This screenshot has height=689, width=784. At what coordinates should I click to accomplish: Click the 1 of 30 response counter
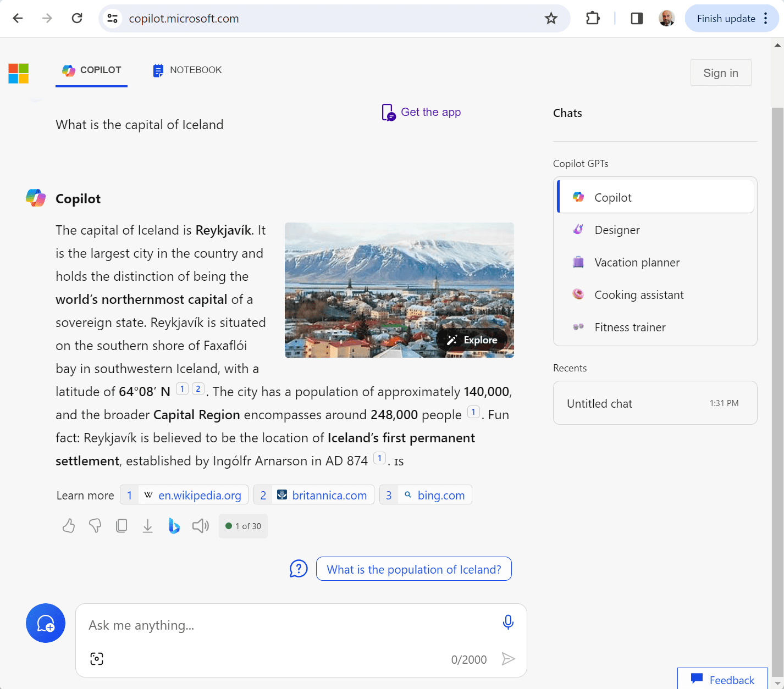click(x=243, y=526)
